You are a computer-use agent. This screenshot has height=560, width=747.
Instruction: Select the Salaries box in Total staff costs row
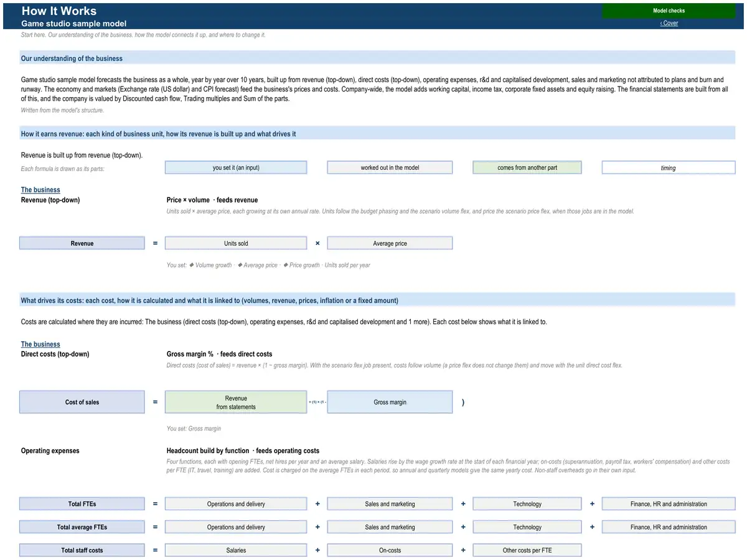tap(236, 550)
